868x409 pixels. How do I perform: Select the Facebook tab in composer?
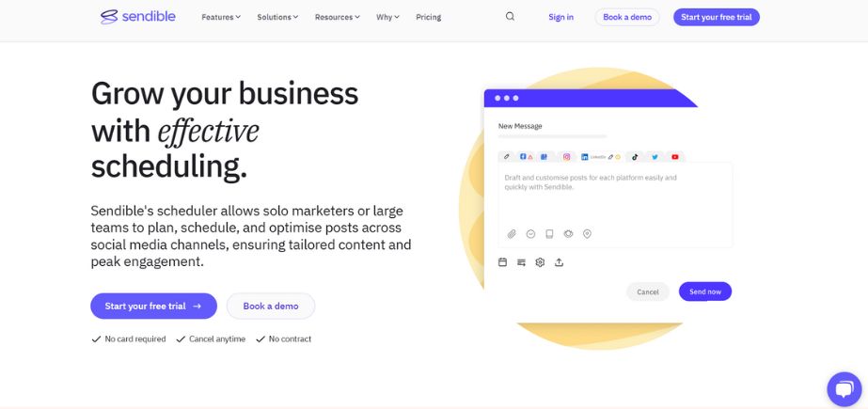point(523,157)
